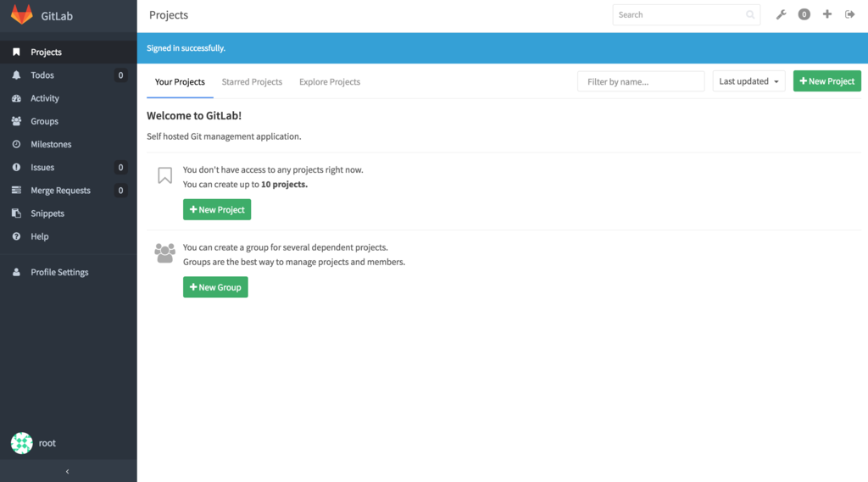Open the Last updated sort dropdown
Screen dimensions: 868x482
pyautogui.click(x=748, y=81)
